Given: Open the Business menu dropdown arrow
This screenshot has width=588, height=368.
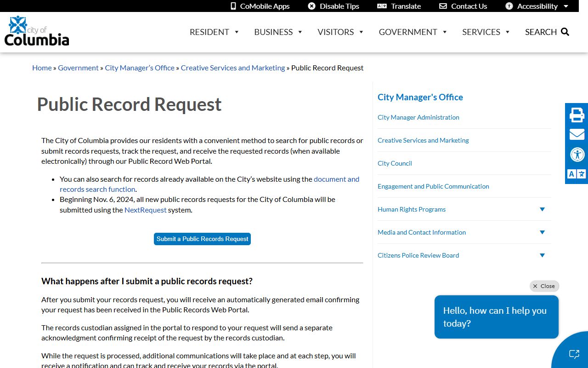Looking at the screenshot, I should (300, 32).
